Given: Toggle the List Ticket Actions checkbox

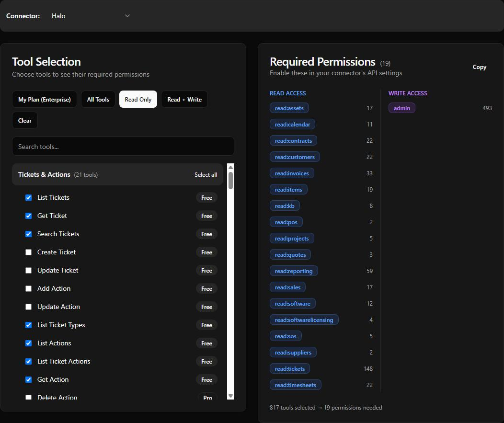Looking at the screenshot, I should click(x=29, y=362).
